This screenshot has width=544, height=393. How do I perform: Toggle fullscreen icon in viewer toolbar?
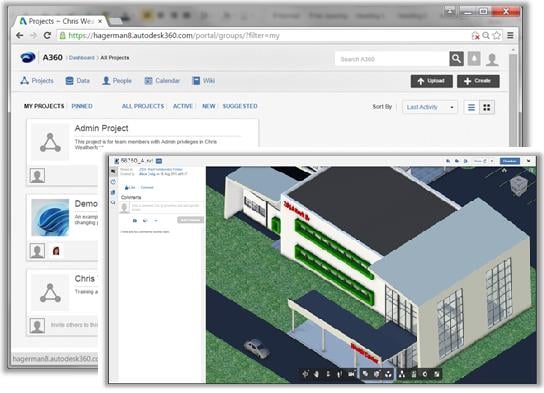437,374
